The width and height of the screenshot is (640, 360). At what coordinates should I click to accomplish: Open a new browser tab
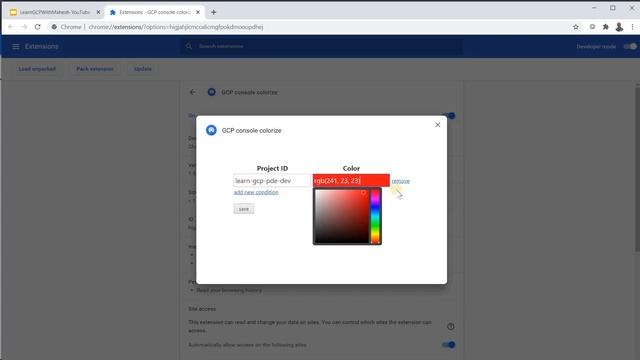213,12
